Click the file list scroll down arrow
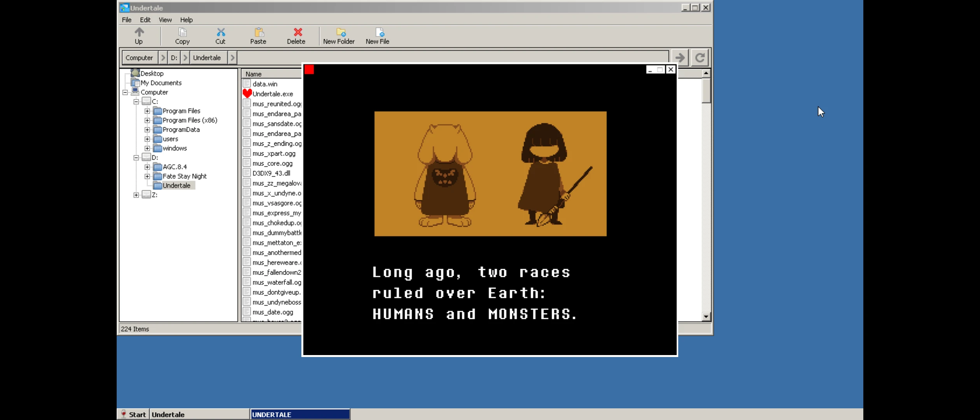This screenshot has height=420, width=980. point(706,317)
